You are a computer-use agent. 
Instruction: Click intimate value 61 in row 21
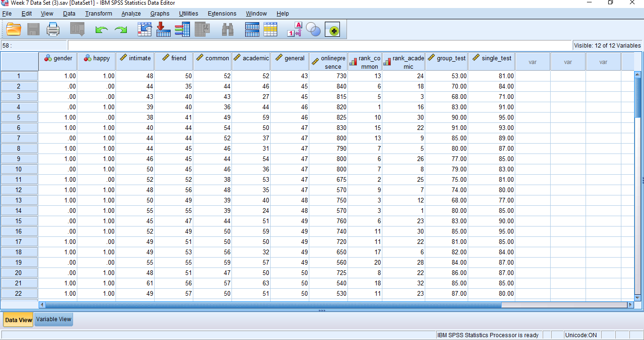[x=135, y=283]
